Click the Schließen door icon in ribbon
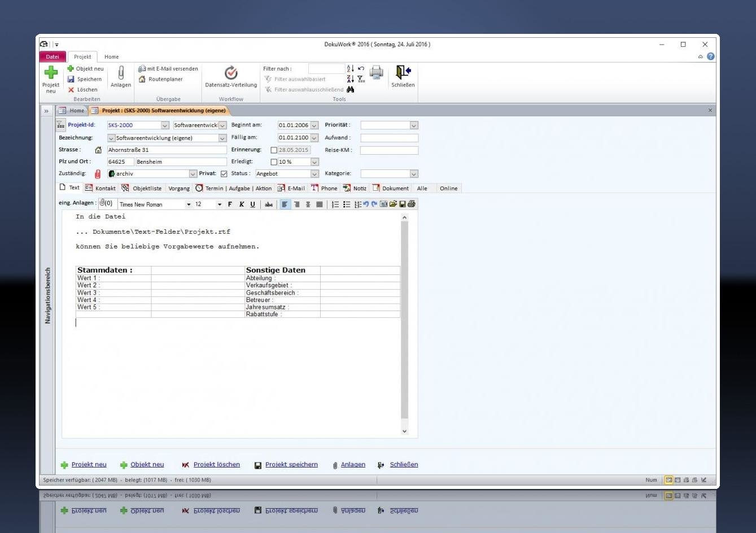The height and width of the screenshot is (533, 756). tap(403, 73)
